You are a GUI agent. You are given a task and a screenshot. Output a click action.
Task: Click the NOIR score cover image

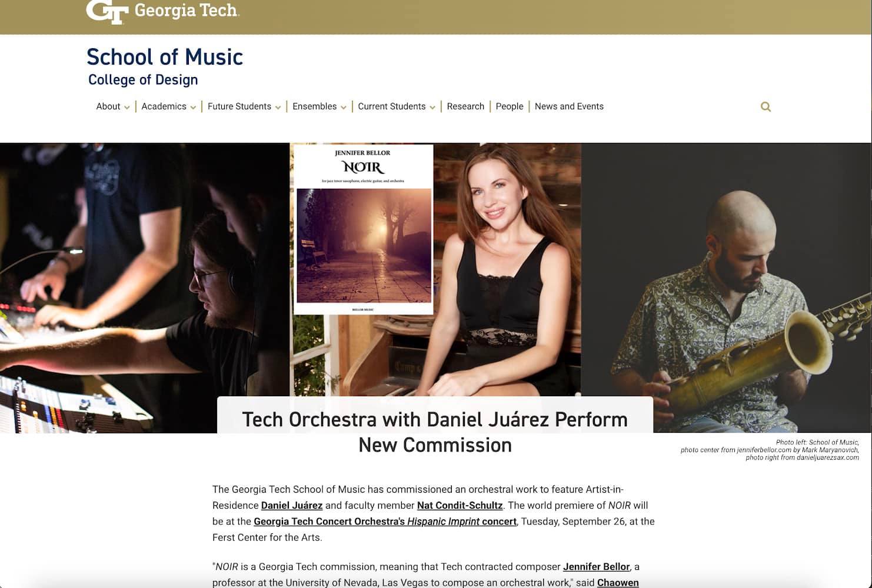[362, 229]
